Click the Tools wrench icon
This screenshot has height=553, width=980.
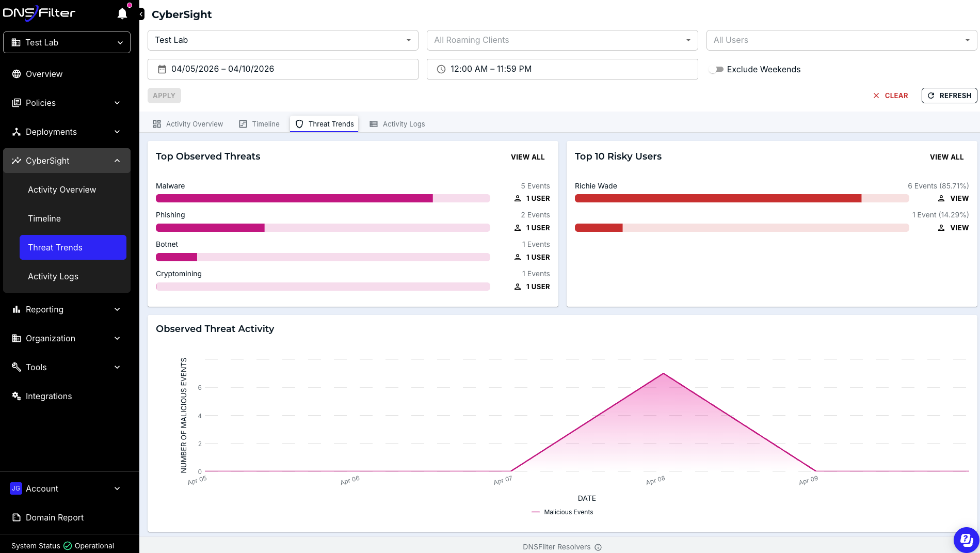click(17, 367)
